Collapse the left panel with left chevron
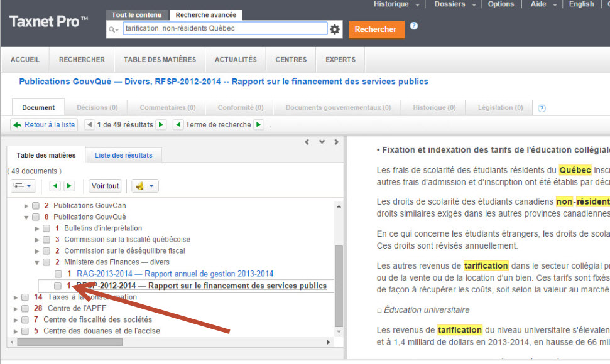This screenshot has width=610, height=364. [307, 142]
